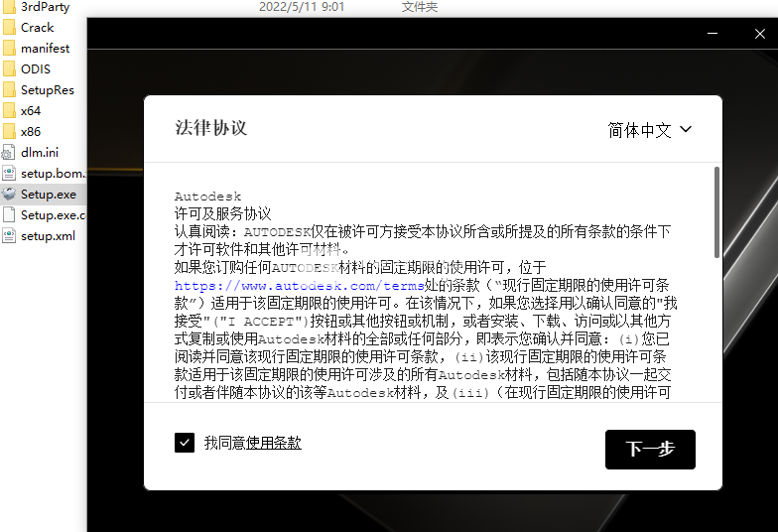
Task: Click the 下一步 next button
Action: tap(650, 449)
